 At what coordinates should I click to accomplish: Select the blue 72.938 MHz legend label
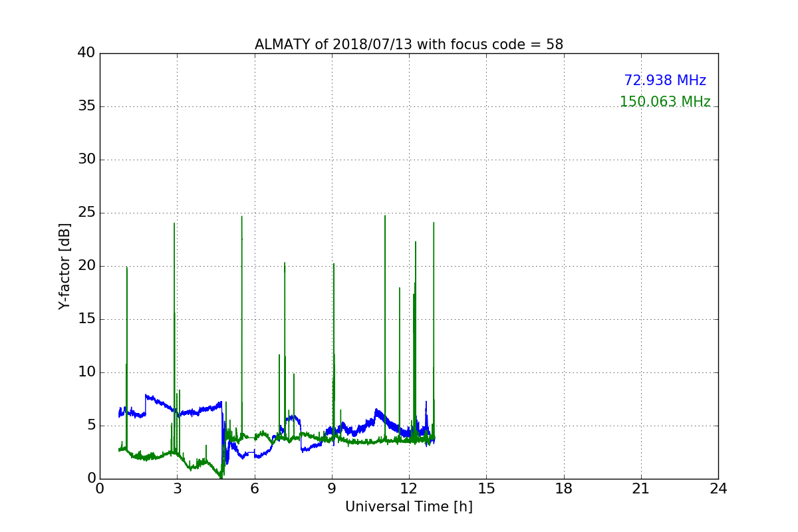665,80
